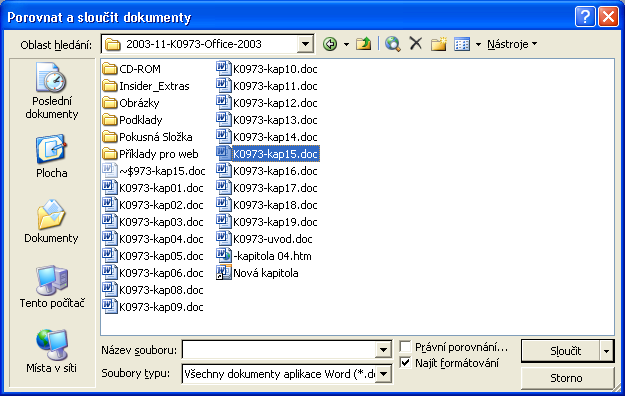Select the Příklady pro web folder
This screenshot has width=625, height=396.
[x=150, y=154]
